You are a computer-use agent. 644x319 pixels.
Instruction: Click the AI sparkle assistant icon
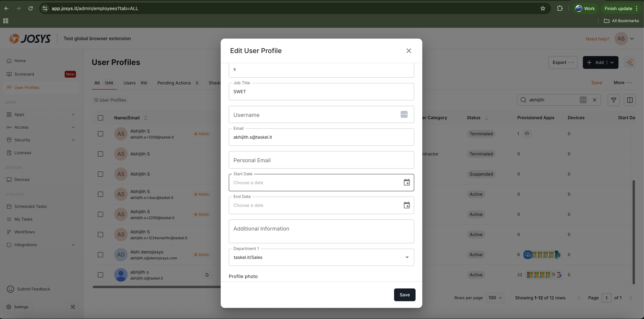tap(630, 62)
